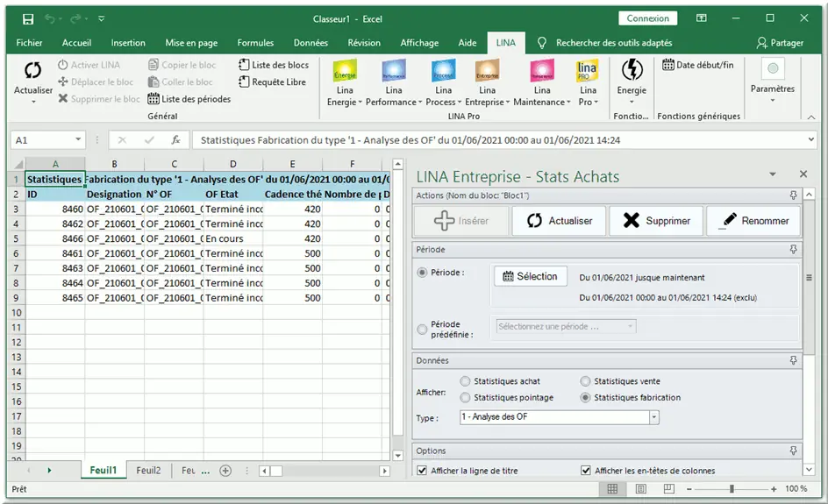This screenshot has width=828, height=504.
Task: Open the Lina Performance module icon
Action: (394, 70)
